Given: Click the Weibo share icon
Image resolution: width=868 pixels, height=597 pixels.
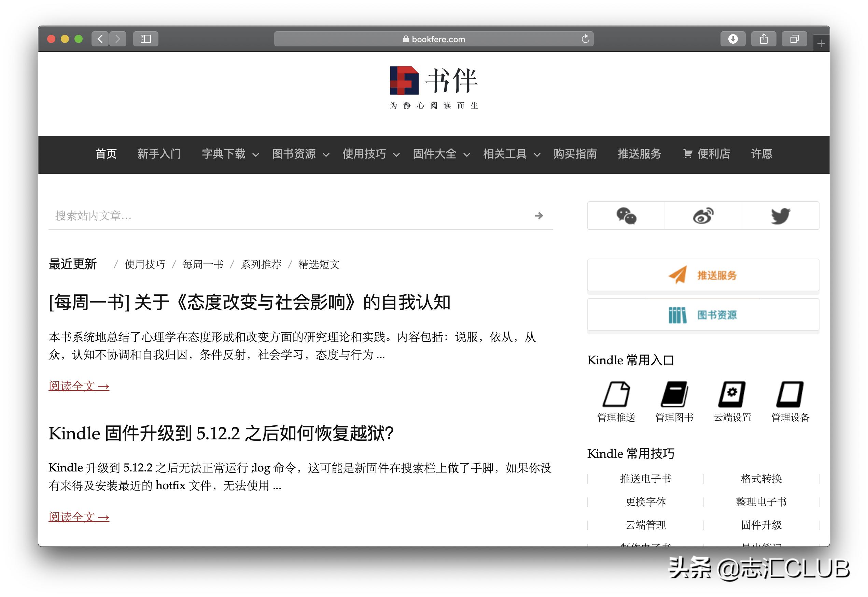Looking at the screenshot, I should (x=703, y=216).
